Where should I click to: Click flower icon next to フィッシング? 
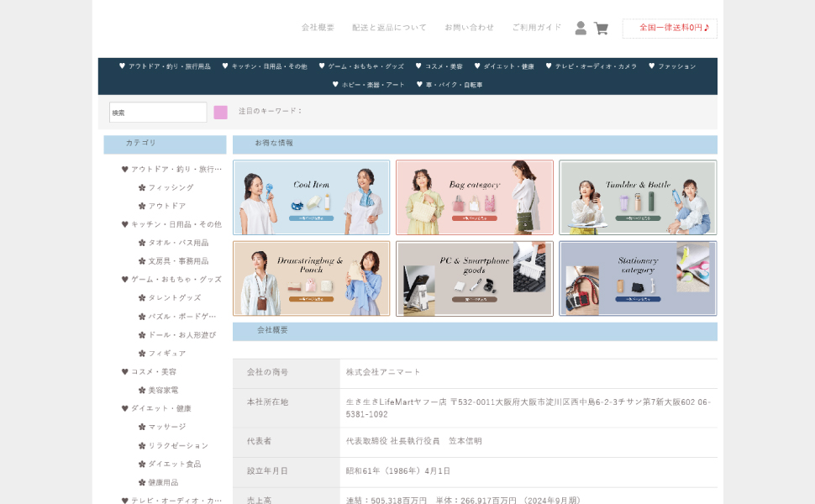pyautogui.click(x=142, y=187)
